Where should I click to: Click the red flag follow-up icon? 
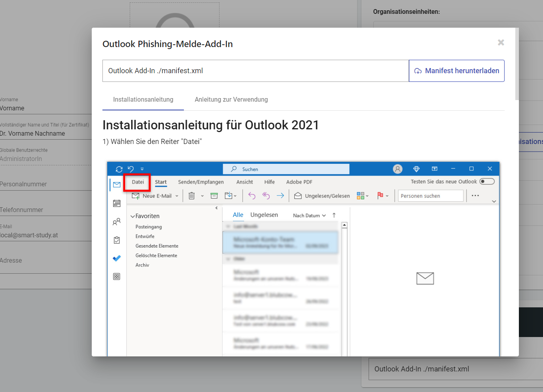pos(380,195)
